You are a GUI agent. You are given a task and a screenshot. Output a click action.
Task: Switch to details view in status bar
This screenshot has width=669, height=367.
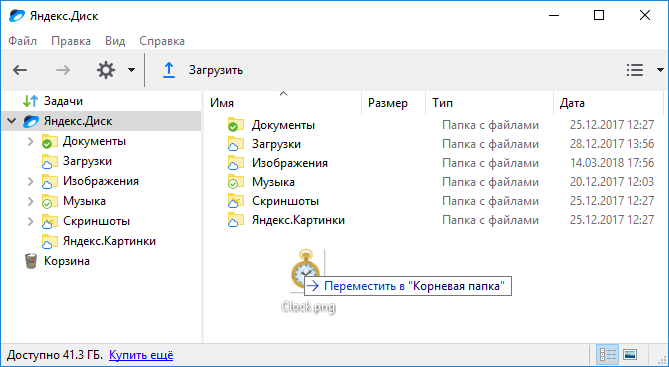608,355
